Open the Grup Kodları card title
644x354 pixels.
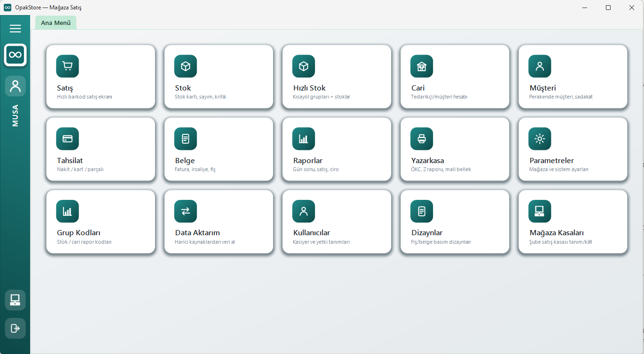(x=79, y=233)
